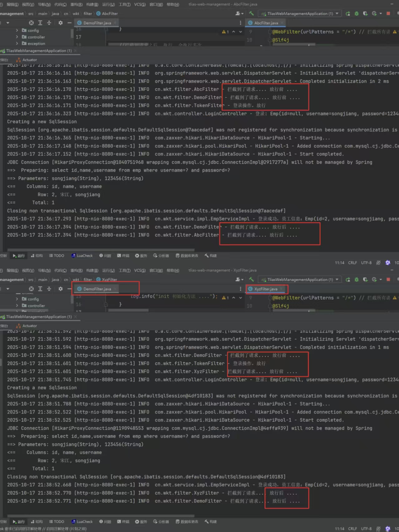The image size is (399, 532).
Task: Click the Build hammer icon in the AbcFilter window
Action: click(x=251, y=13)
